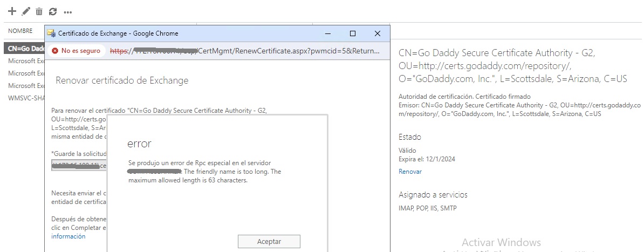
Task: Add a new certificate with plus icon
Action: tap(12, 11)
